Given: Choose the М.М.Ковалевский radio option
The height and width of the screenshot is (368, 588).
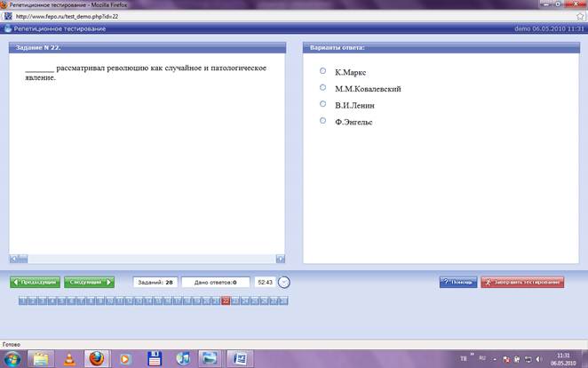Looking at the screenshot, I should [322, 87].
